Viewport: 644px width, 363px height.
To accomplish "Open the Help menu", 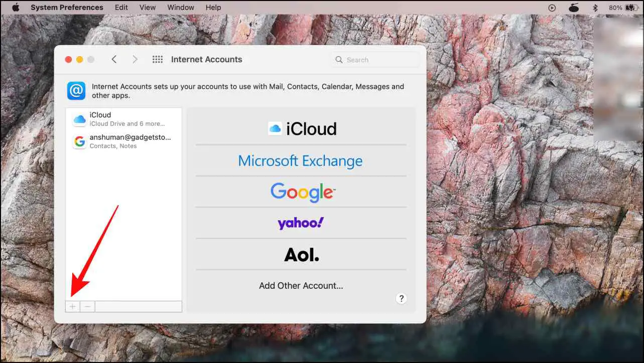I will tap(213, 8).
